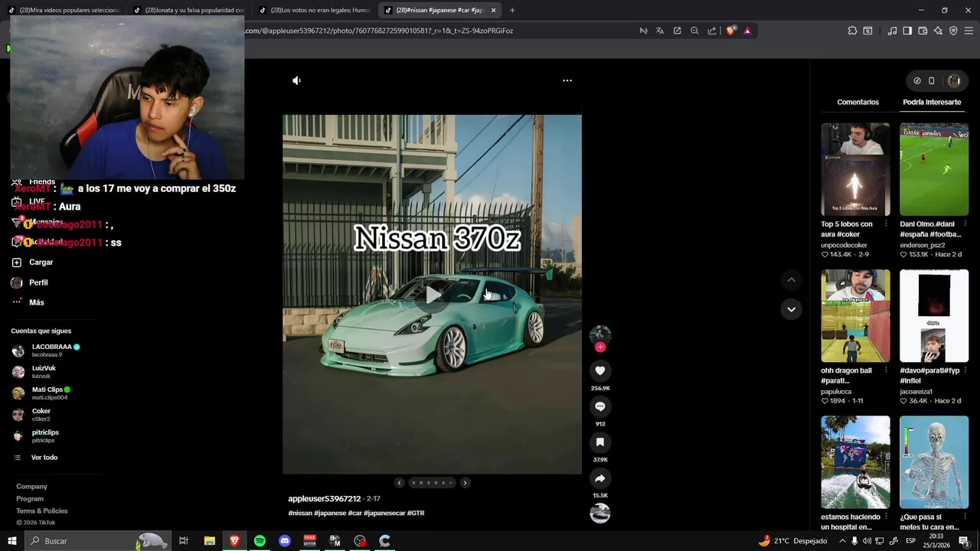This screenshot has height=551, width=980.
Task: Click the zoom-out magnifier in the address bar
Action: pos(694,31)
